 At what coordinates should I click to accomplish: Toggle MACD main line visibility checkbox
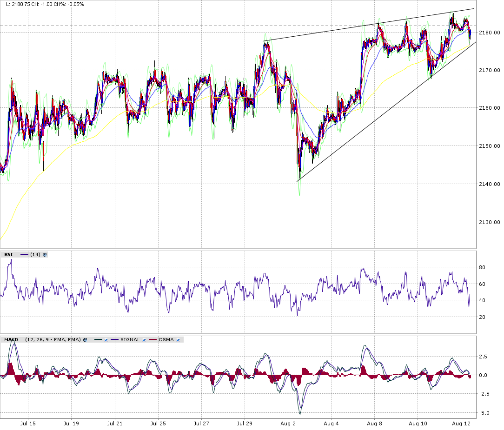[106, 340]
